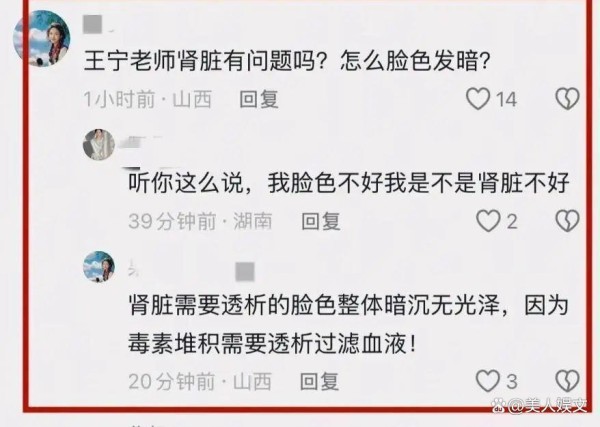Select the reply text 听你这么说
Screen dimensions: 600x427
pyautogui.click(x=349, y=183)
